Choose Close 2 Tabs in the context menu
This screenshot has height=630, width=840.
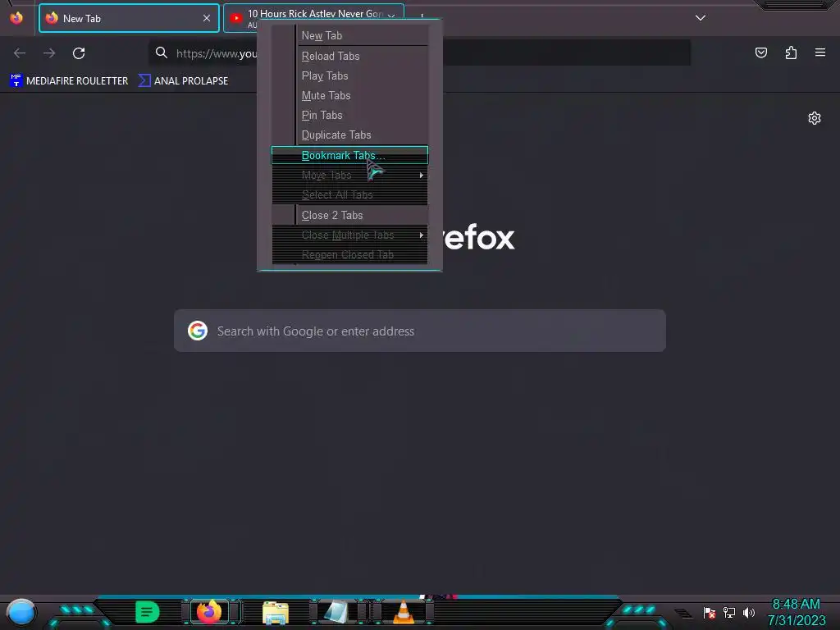point(349,215)
